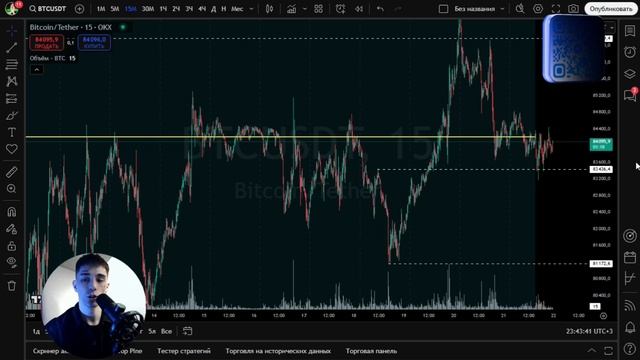The image size is (640, 360).
Task: Open chart settings hexagon icon
Action: coord(538,9)
